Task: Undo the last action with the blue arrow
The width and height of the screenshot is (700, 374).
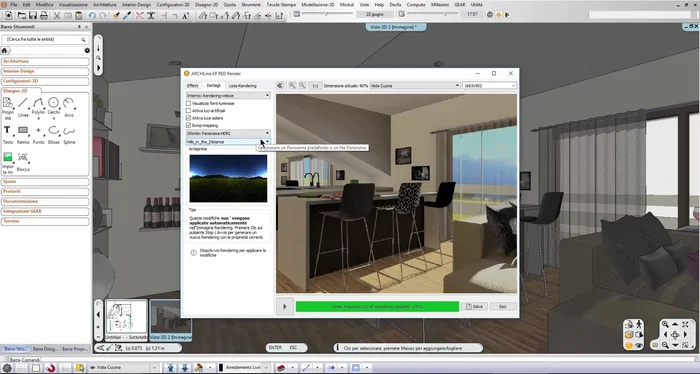Action: pos(92,15)
